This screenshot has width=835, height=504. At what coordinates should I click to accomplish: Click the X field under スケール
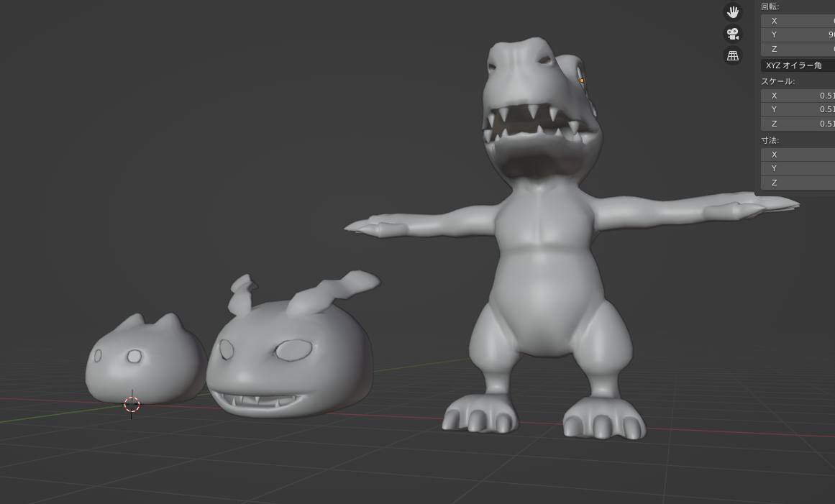pos(798,96)
